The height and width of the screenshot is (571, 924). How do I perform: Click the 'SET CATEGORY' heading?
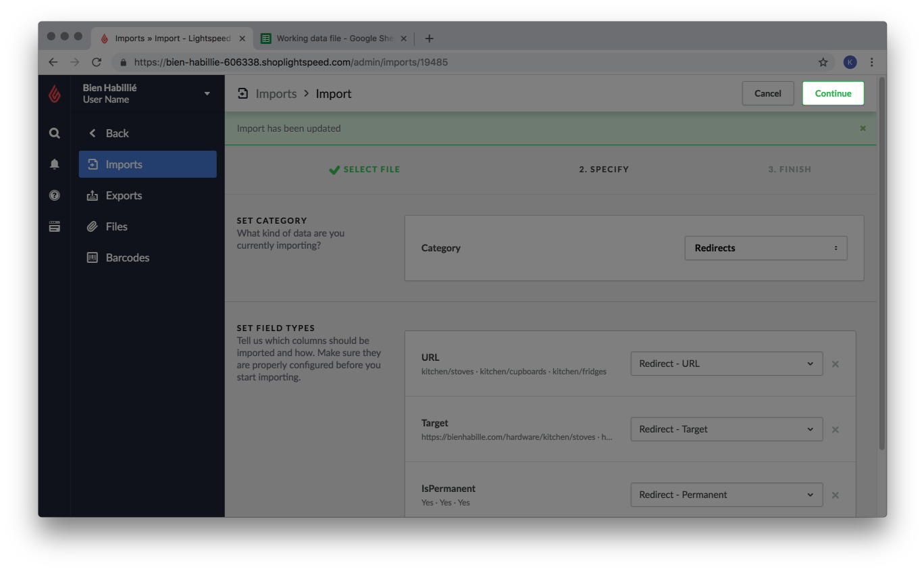(272, 221)
